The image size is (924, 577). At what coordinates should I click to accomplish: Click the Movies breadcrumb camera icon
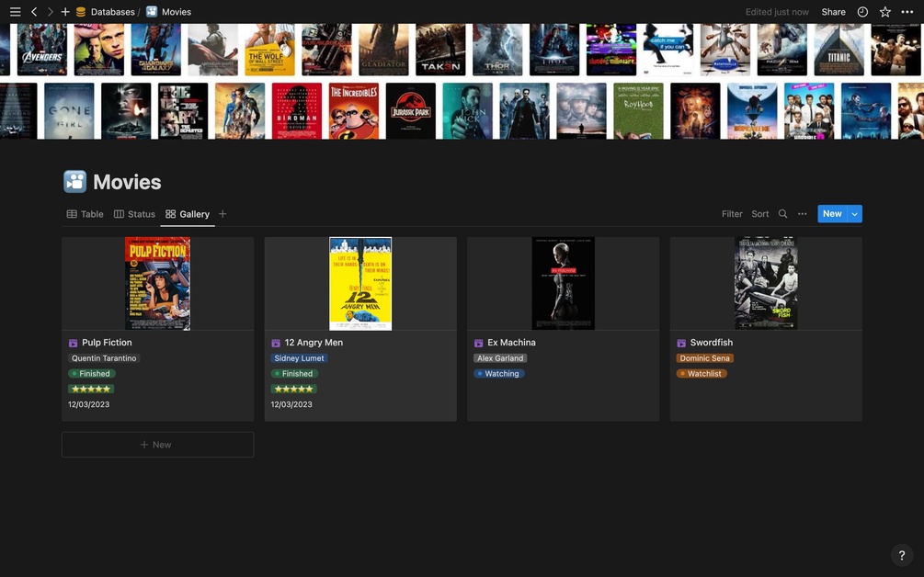[x=152, y=12]
